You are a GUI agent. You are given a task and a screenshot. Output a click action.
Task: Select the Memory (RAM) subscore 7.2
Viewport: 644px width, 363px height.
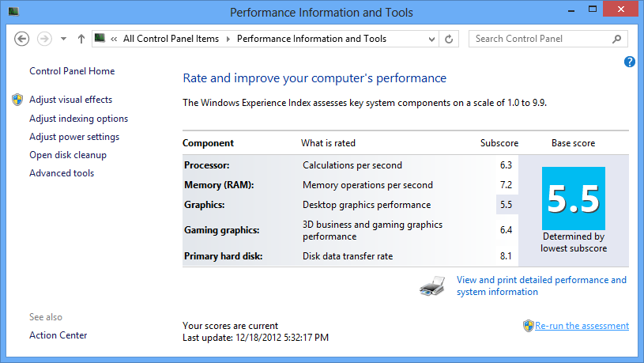click(x=506, y=185)
